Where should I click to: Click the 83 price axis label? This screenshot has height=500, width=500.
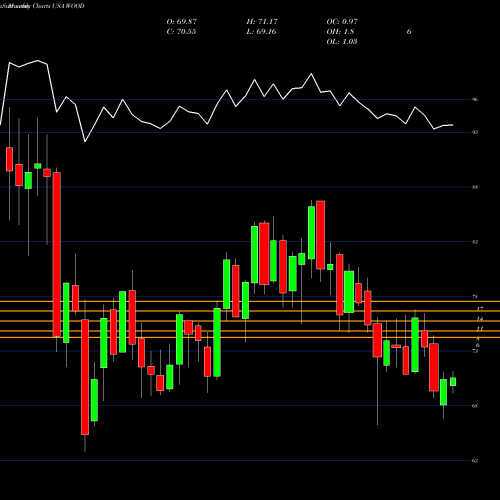pos(475,242)
